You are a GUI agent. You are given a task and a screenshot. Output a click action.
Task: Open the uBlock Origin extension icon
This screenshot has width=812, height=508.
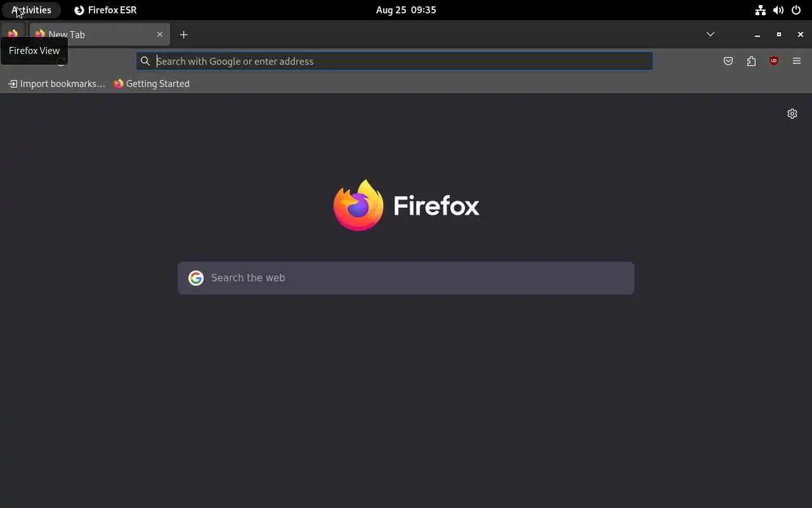point(774,61)
